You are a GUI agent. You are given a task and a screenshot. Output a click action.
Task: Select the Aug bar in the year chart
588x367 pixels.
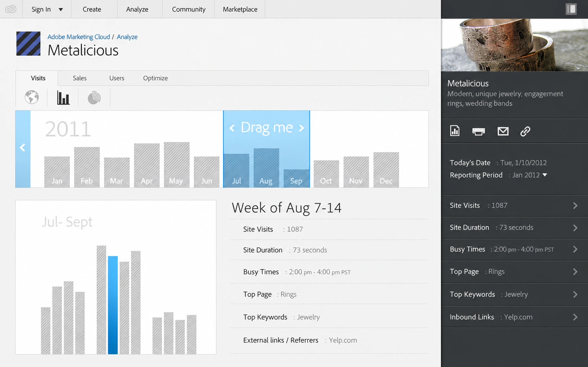click(x=266, y=168)
